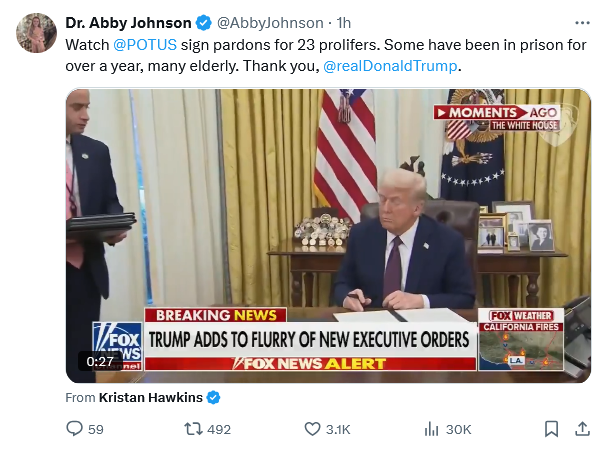Open the share upload icon

click(582, 429)
